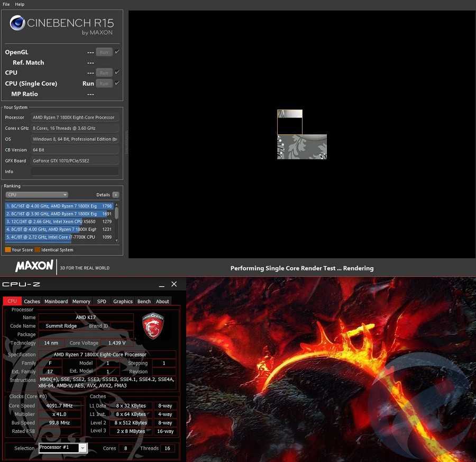The image size is (476, 462).
Task: Toggle the CPU (Single Core) checkbox
Action: (117, 83)
